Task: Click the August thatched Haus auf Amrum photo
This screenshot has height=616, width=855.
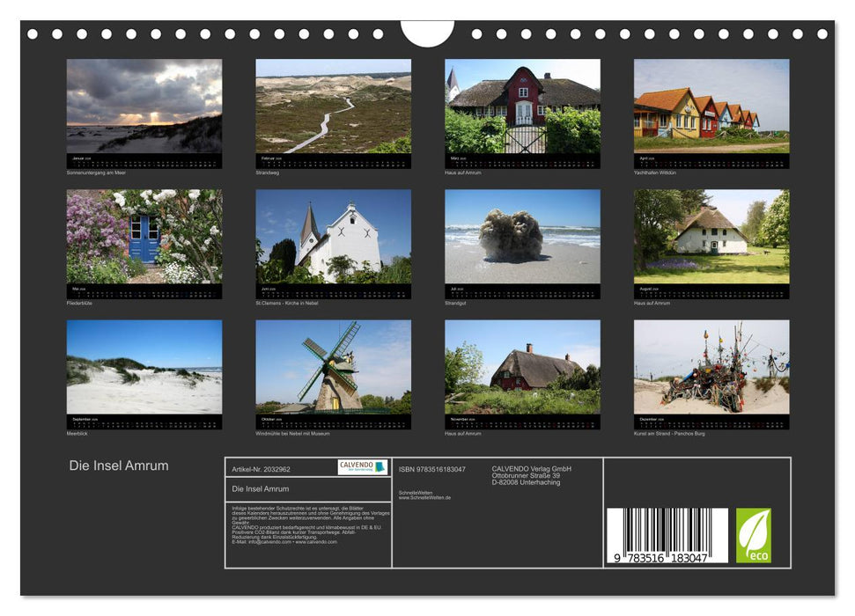Action: click(711, 238)
